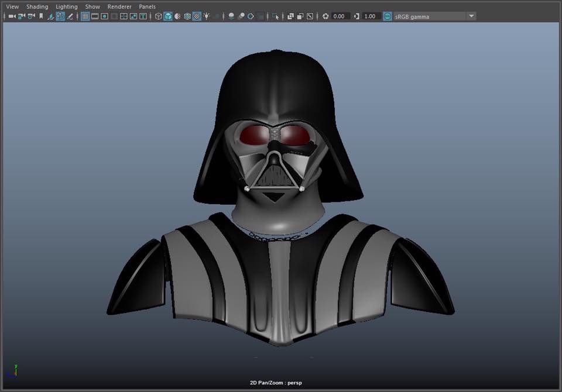Toggle the Resolution Gate icon
The width and height of the screenshot is (562, 392).
coord(104,16)
